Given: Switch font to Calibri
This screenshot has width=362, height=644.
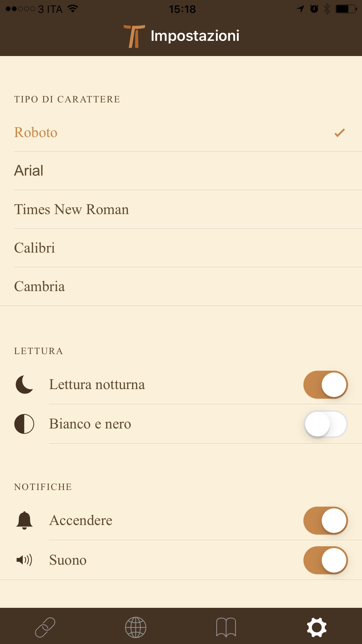Looking at the screenshot, I should click(35, 248).
